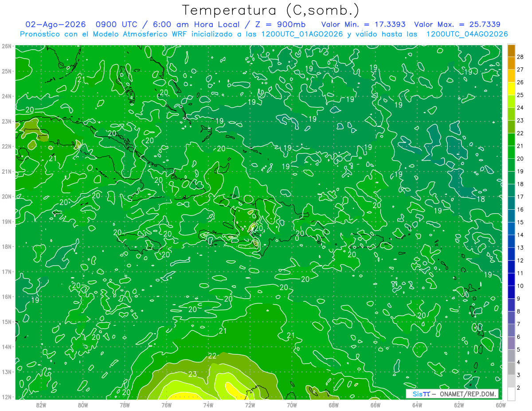
Task: Click the '15N' latitude axis label
Action: coord(7,321)
